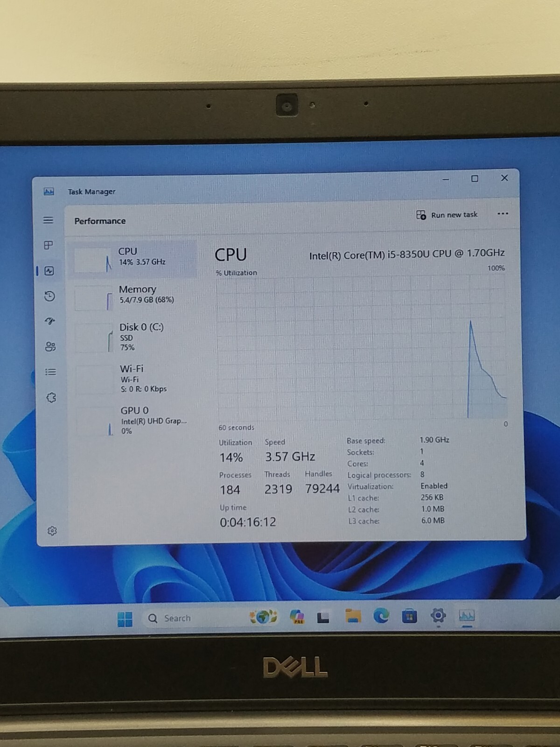Open the Task View taskbar icon
The height and width of the screenshot is (747, 560).
pos(323,618)
